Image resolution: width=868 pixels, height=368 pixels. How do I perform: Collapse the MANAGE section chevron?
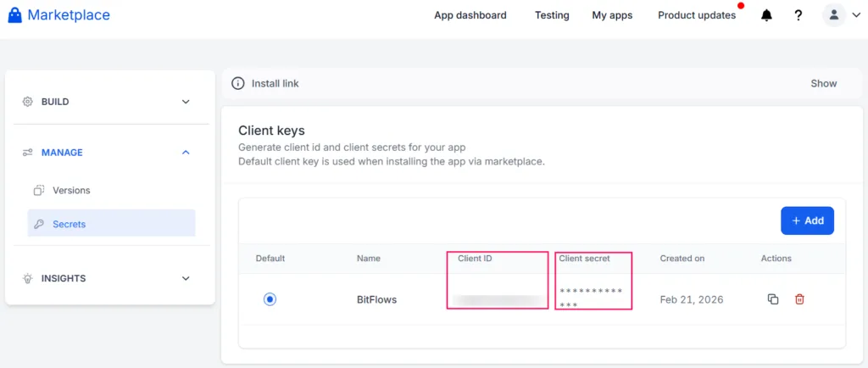coord(186,152)
